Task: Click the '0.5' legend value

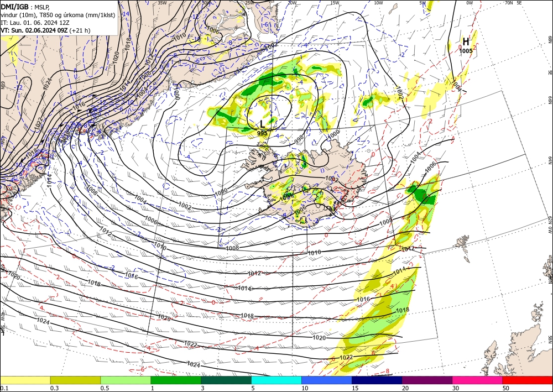Action: [x=105, y=388]
